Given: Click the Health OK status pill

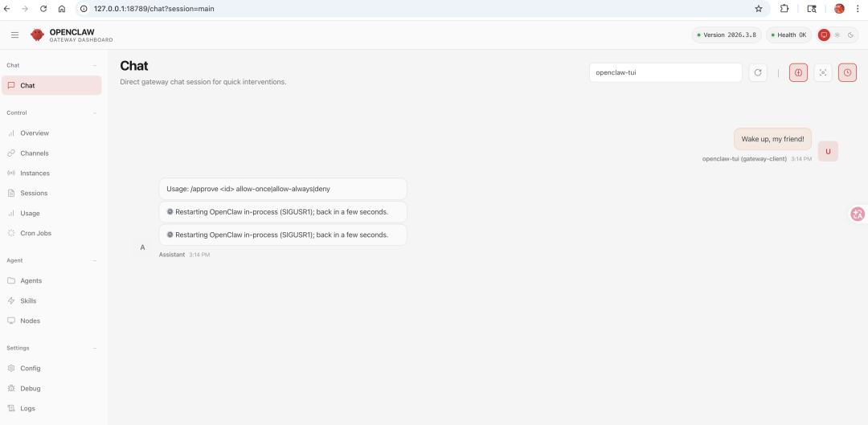Looking at the screenshot, I should (x=788, y=35).
